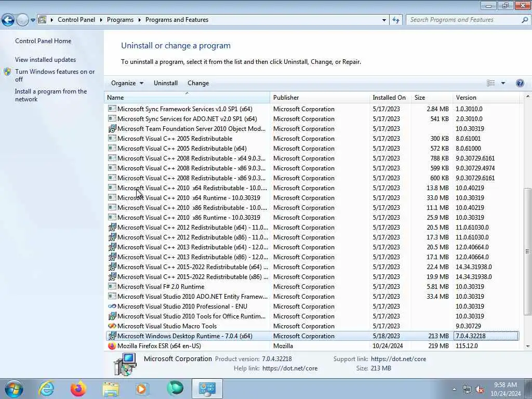This screenshot has width=532, height=399.
Task: Open the recent pages dropdown arrow
Action: 33,20
